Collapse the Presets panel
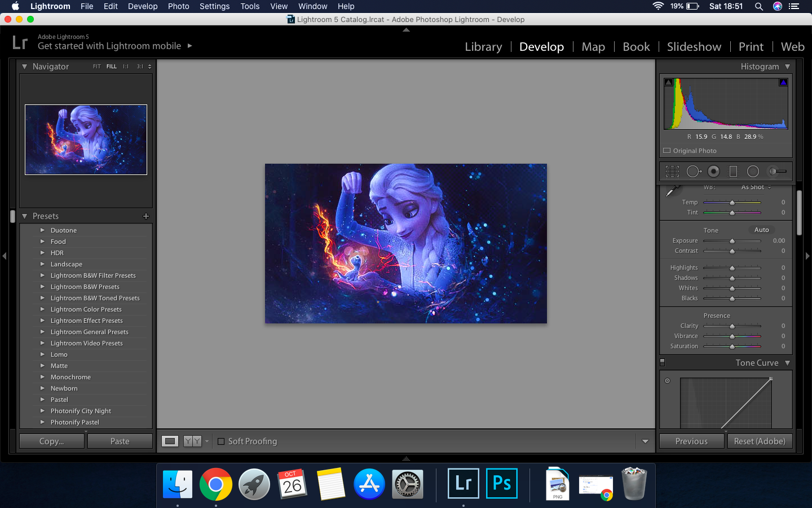 24,216
